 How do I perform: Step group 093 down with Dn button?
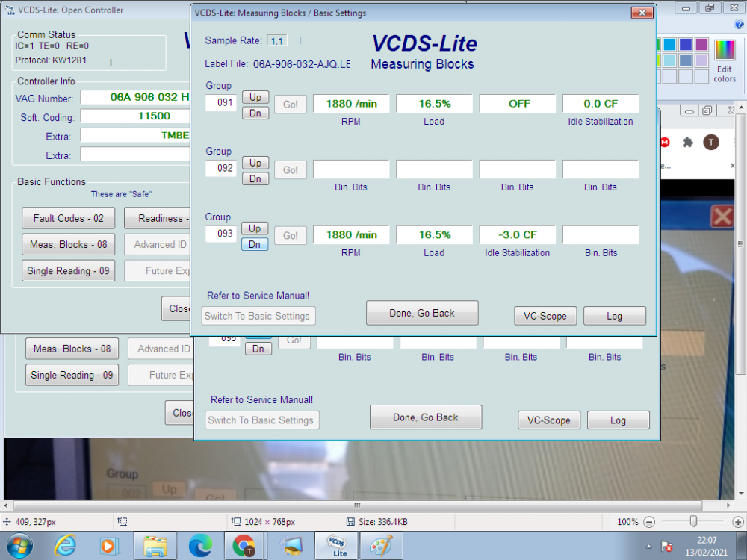[255, 245]
